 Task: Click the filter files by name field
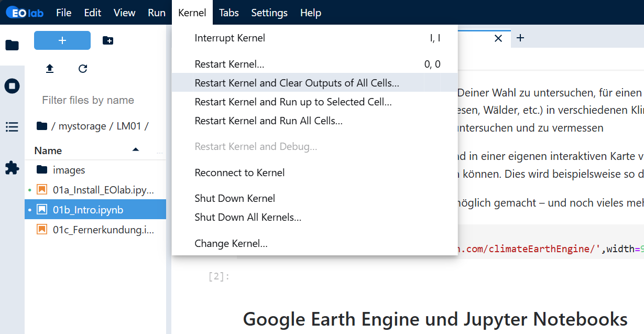(88, 100)
